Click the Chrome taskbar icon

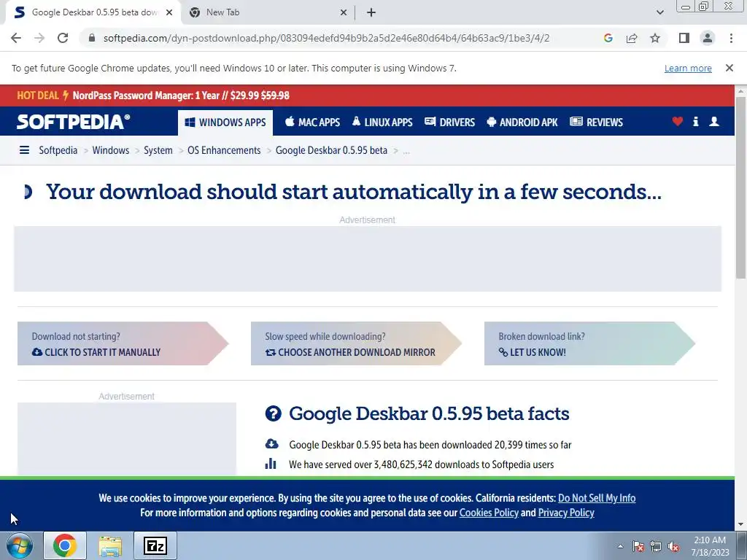pyautogui.click(x=65, y=545)
